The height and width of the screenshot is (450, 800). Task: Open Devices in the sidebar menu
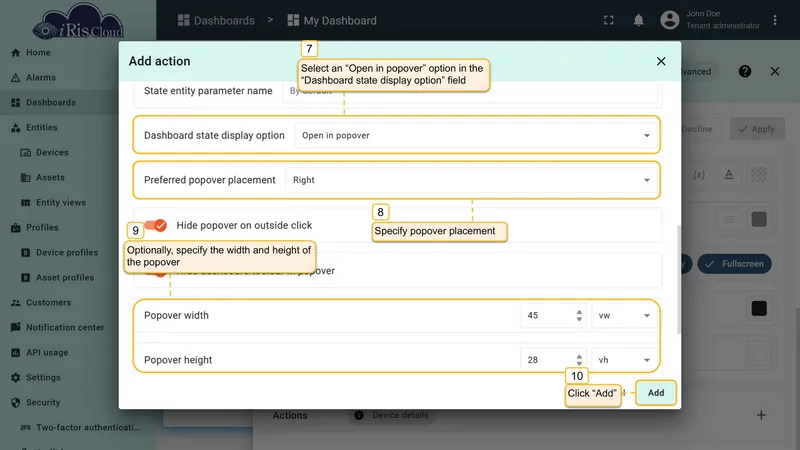[x=52, y=153]
